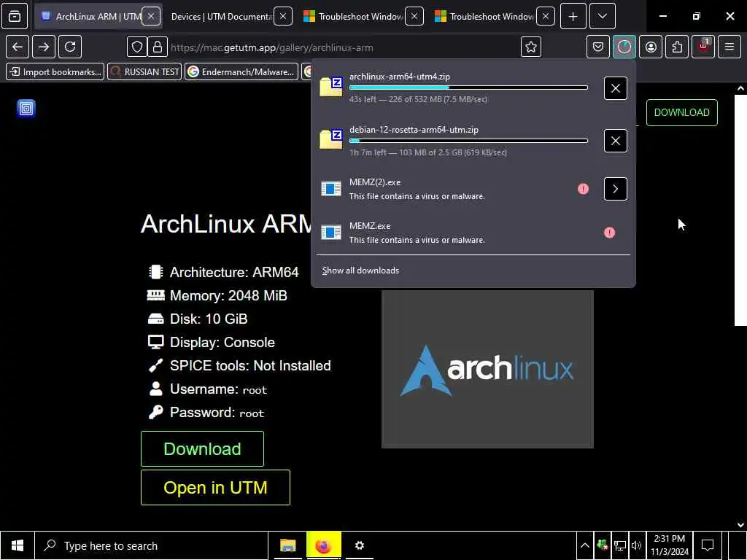747x560 pixels.
Task: Close the first Troubleshoot Windows tab
Action: (x=414, y=17)
